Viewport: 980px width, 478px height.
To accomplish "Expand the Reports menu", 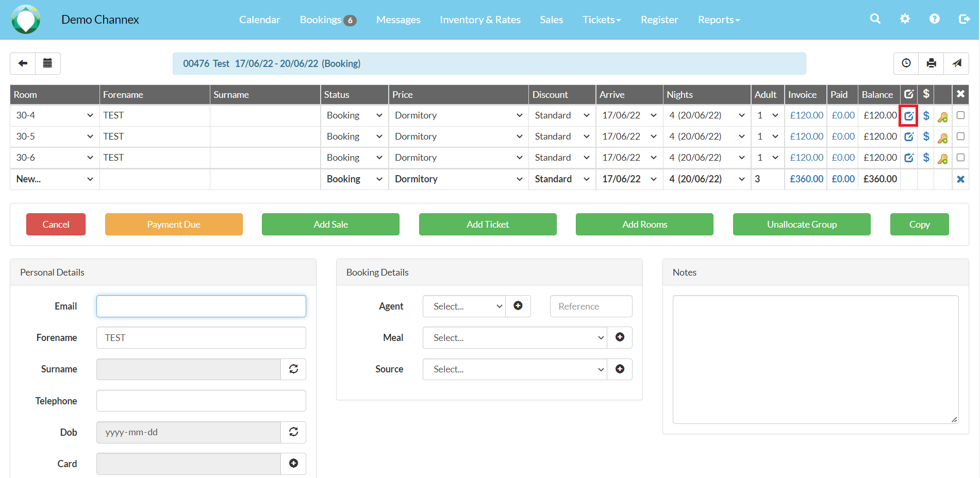I will pyautogui.click(x=719, y=20).
